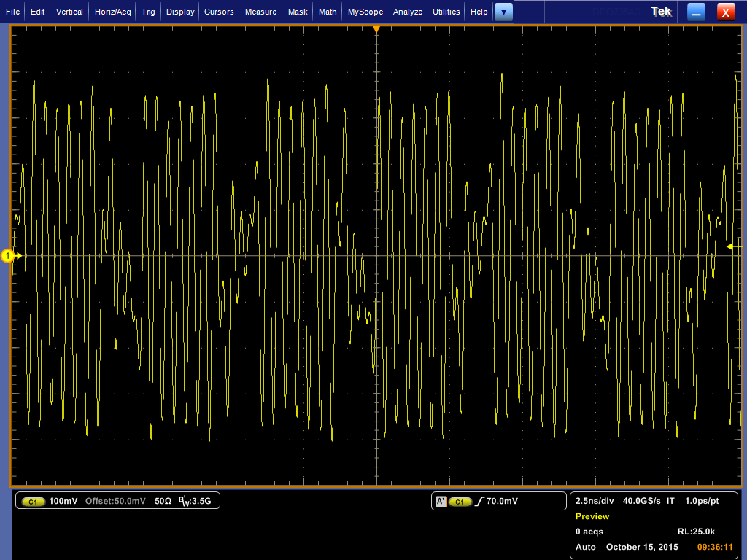Open the Trig menu
The width and height of the screenshot is (747, 560).
148,12
